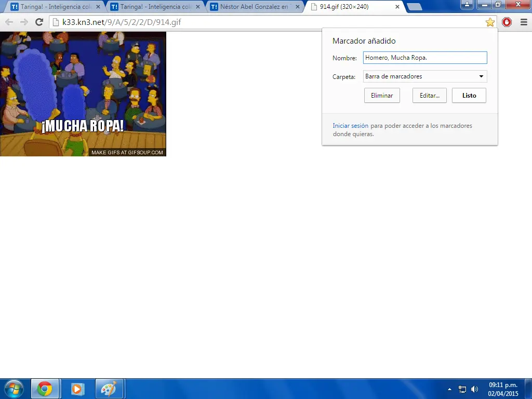The image size is (532, 399).
Task: Open the red stop-sign extension icon
Action: click(x=507, y=22)
